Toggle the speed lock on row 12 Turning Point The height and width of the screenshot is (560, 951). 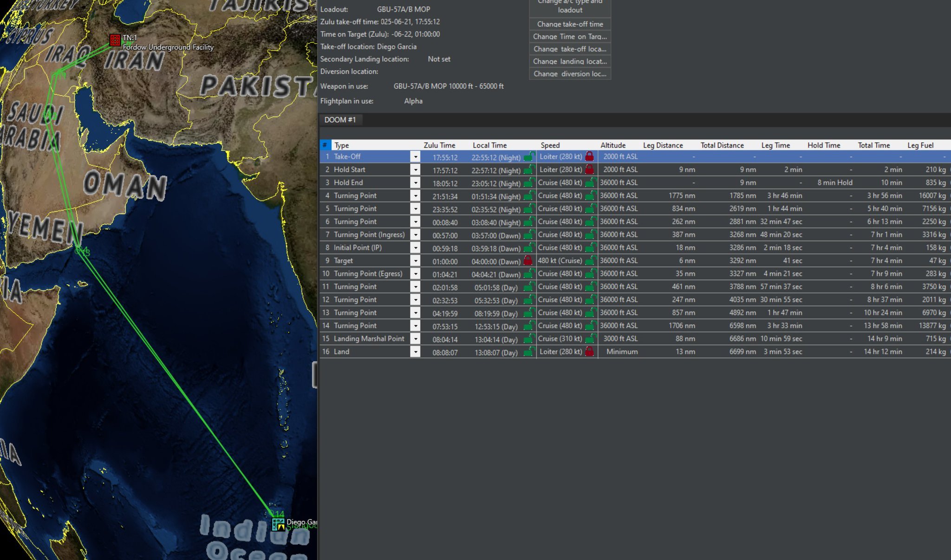(x=590, y=299)
